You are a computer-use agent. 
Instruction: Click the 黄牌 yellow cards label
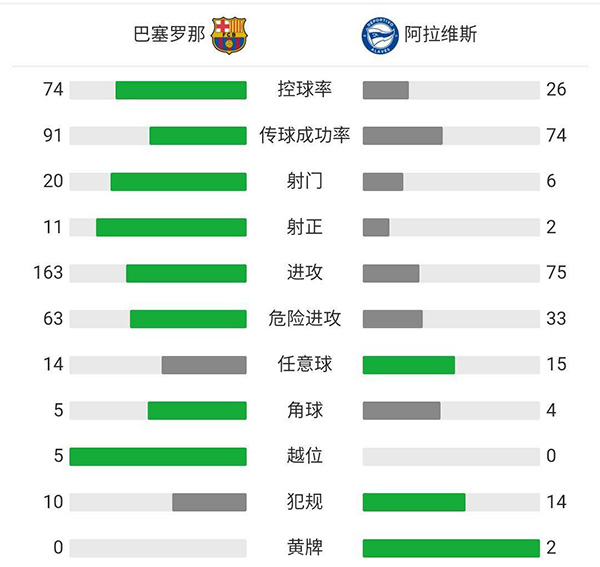(x=305, y=548)
